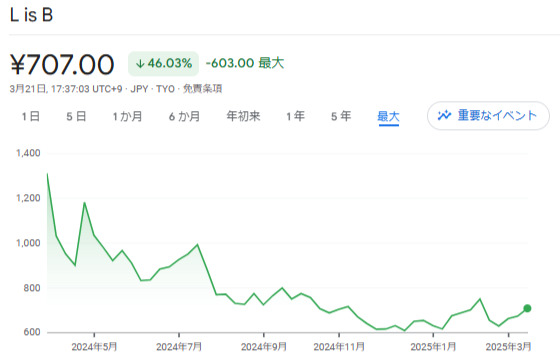Switch chart to 6か月 range
Screen dimensions: 560x360
point(184,116)
